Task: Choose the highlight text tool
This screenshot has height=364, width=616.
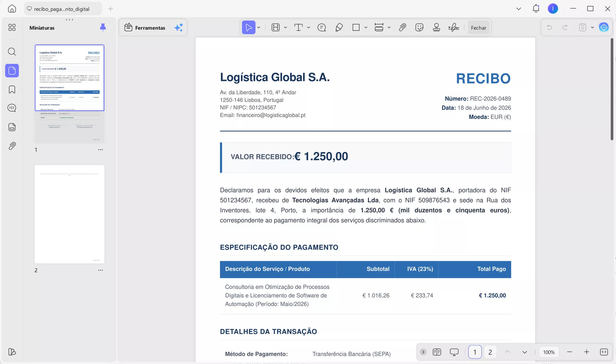Action: coord(276,27)
